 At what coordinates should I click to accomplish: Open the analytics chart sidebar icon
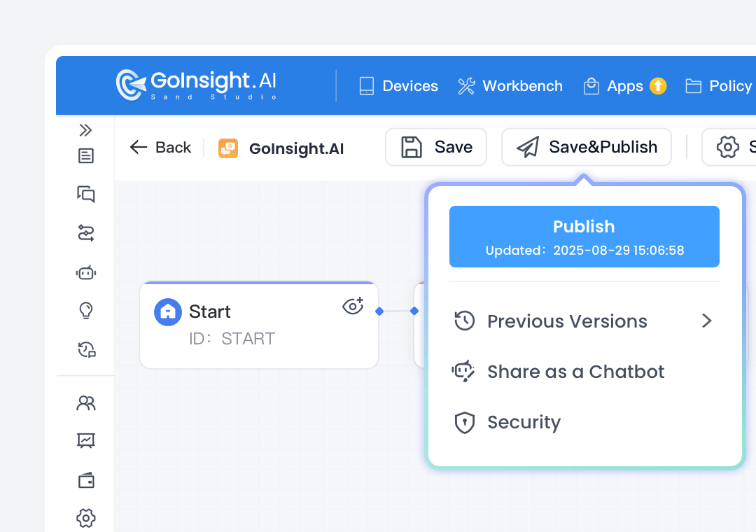85,440
